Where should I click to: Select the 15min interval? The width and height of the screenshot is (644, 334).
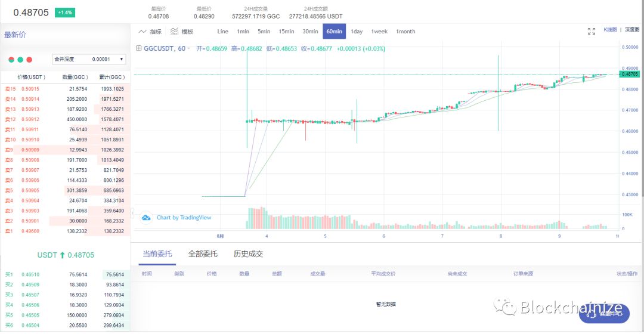(286, 32)
